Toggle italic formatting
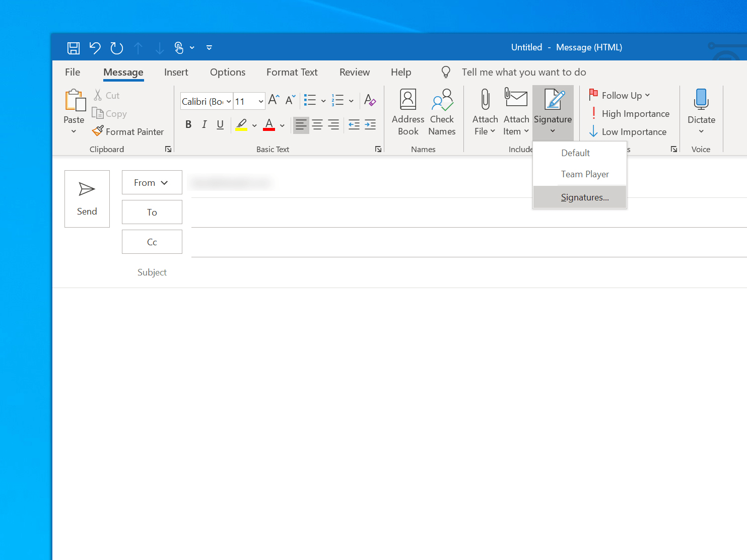The image size is (747, 560). coord(204,124)
